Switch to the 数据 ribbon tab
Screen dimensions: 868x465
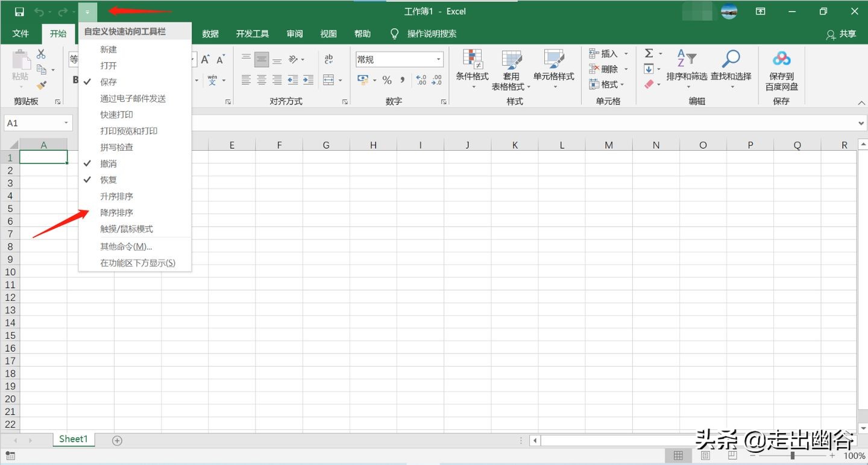coord(210,34)
